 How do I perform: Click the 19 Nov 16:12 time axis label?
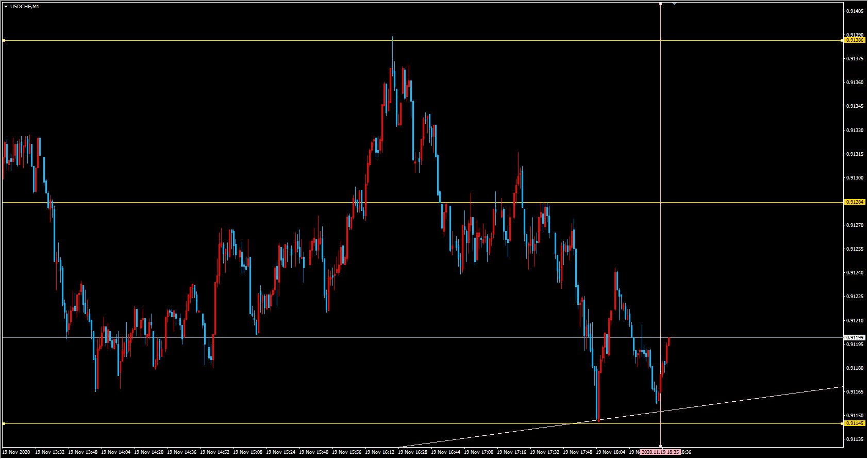pyautogui.click(x=380, y=452)
